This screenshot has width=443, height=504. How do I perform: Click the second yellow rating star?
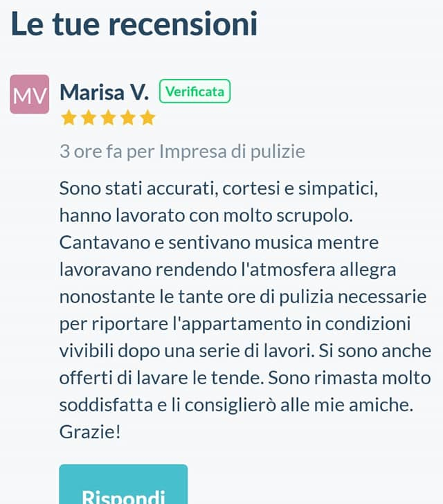88,118
